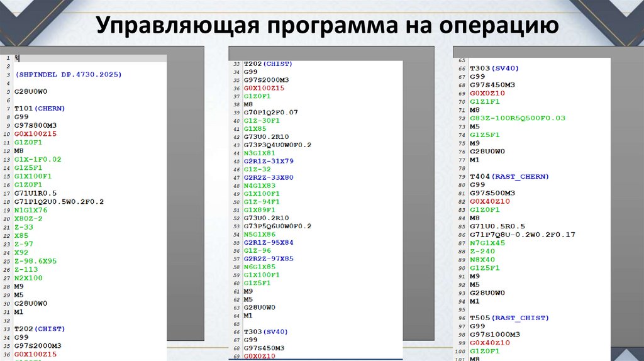644x361 pixels.
Task: Click the block N5G1X86
Action: coord(260,235)
